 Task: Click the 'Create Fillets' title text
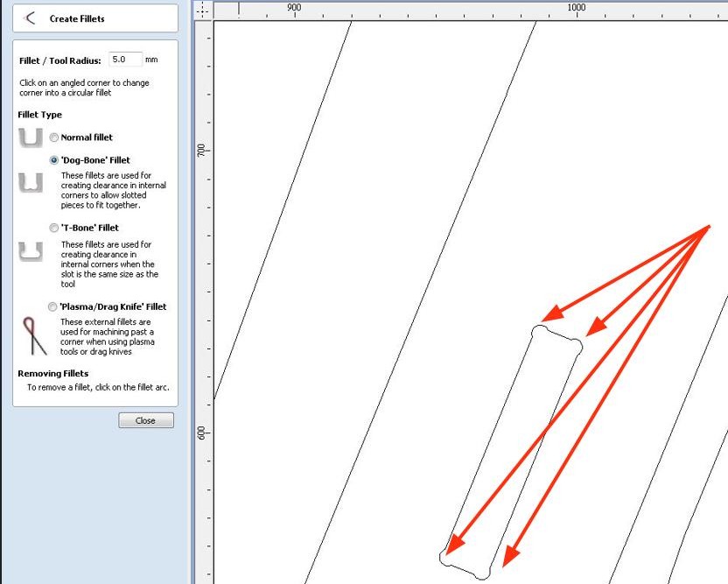[x=77, y=19]
